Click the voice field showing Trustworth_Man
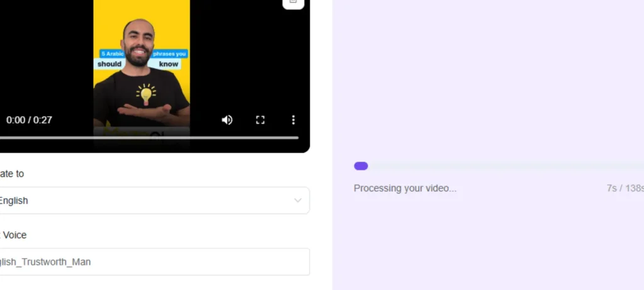This screenshot has height=290, width=644. point(155,262)
